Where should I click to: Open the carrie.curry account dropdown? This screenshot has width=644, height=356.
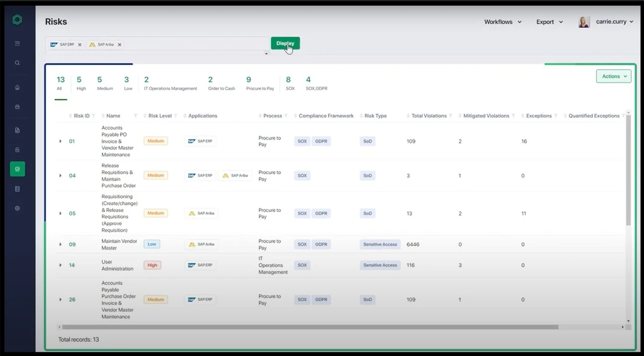pos(615,22)
